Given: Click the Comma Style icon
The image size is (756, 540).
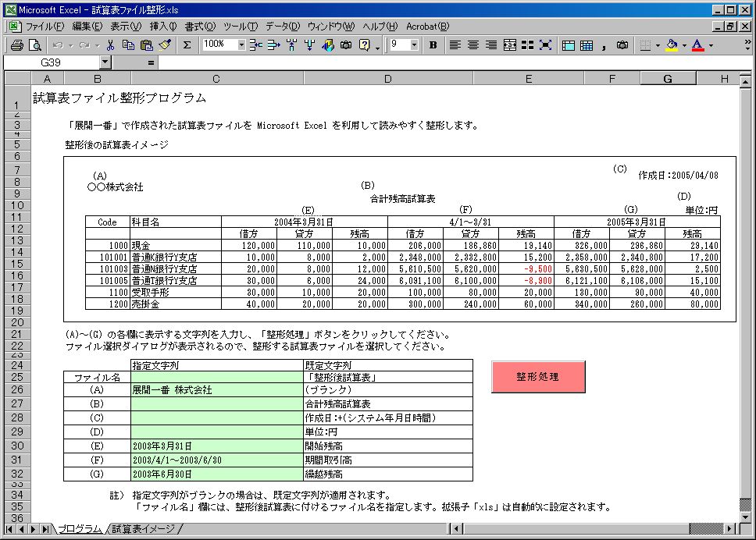Looking at the screenshot, I should point(604,45).
